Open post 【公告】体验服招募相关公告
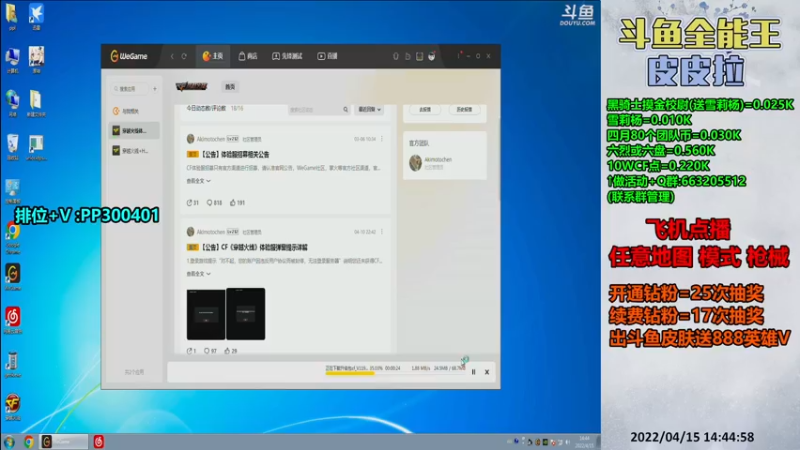This screenshot has width=800, height=450. [234, 154]
